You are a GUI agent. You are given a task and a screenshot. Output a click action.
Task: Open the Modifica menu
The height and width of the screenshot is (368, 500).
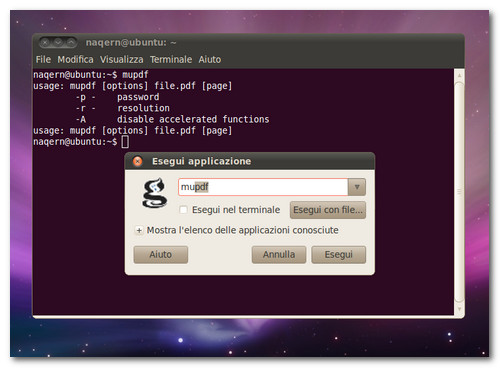click(x=75, y=59)
